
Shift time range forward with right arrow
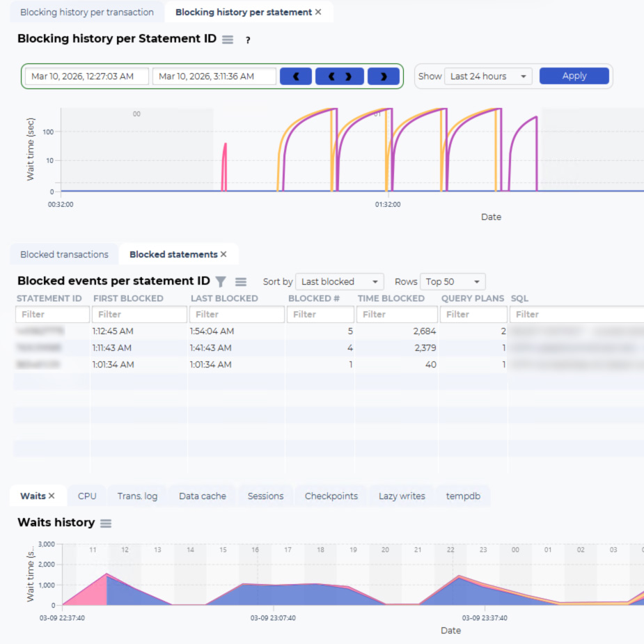(x=383, y=77)
